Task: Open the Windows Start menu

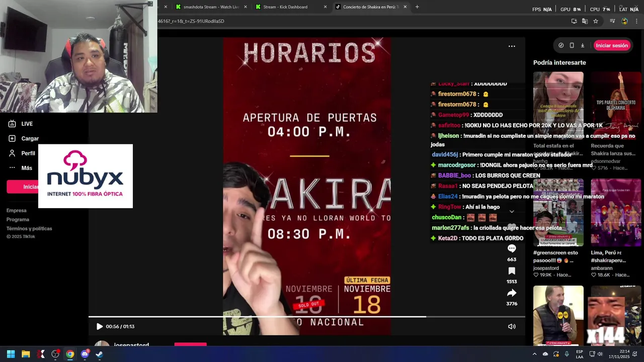Action: tap(11, 354)
